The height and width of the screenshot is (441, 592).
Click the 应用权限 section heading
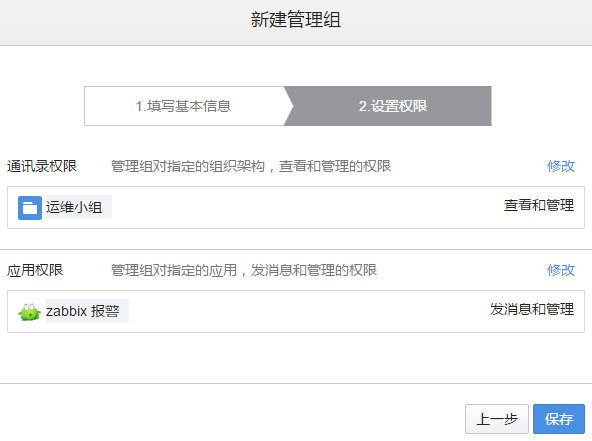click(x=35, y=270)
